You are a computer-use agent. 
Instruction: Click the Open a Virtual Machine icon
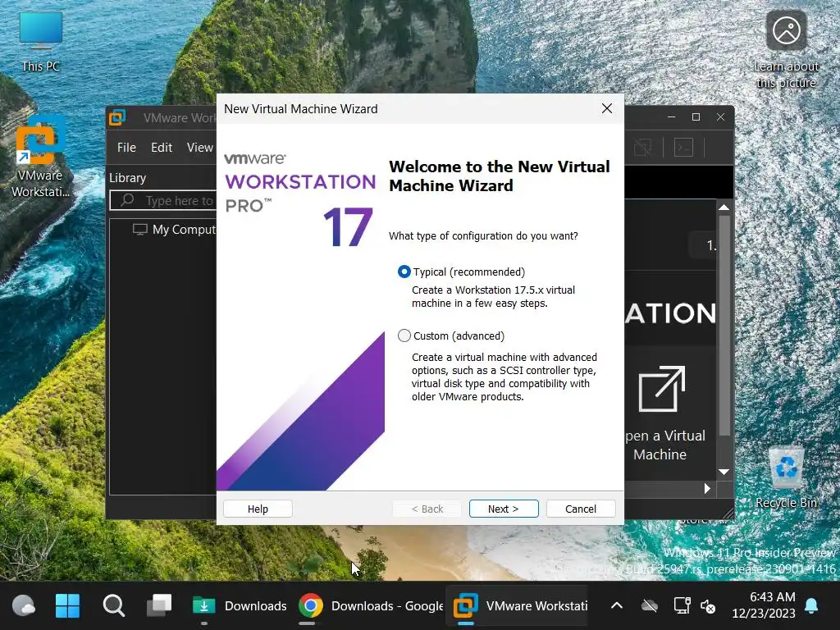tap(662, 389)
